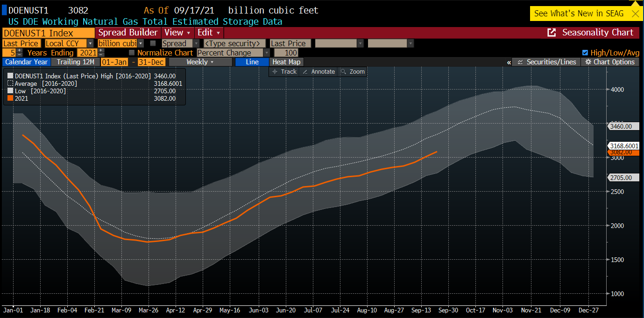Increase the years count with plus stepper
The image size is (644, 318).
pos(20,50)
